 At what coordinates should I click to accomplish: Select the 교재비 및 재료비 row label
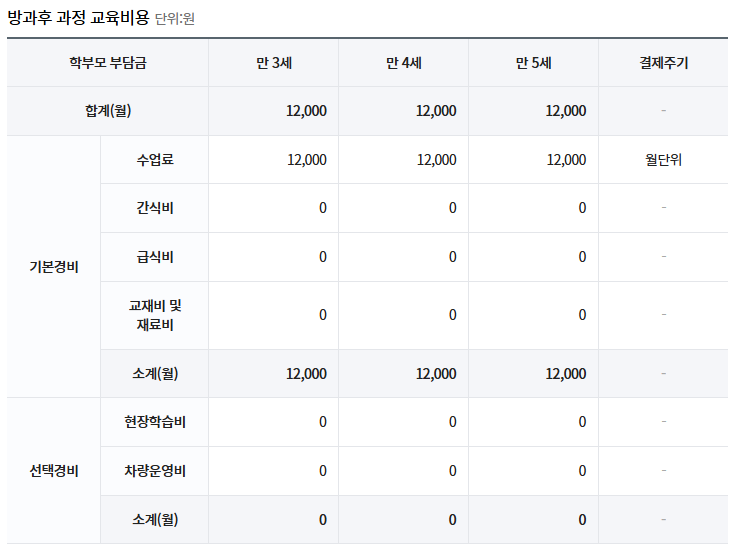155,315
